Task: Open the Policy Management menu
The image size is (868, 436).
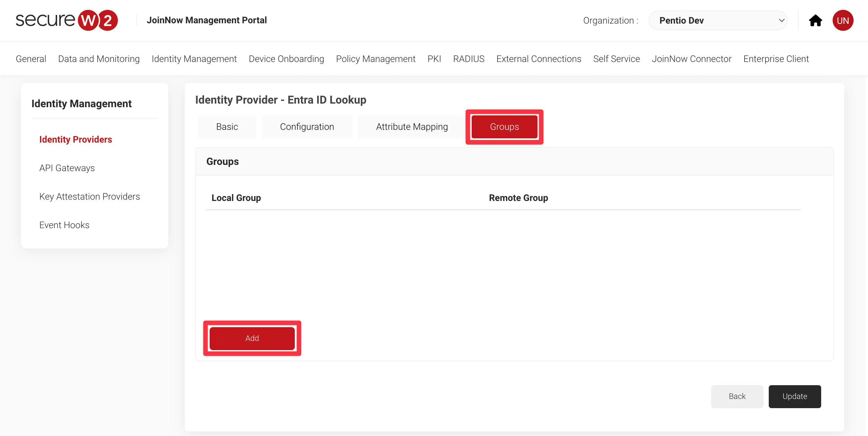Action: click(375, 59)
